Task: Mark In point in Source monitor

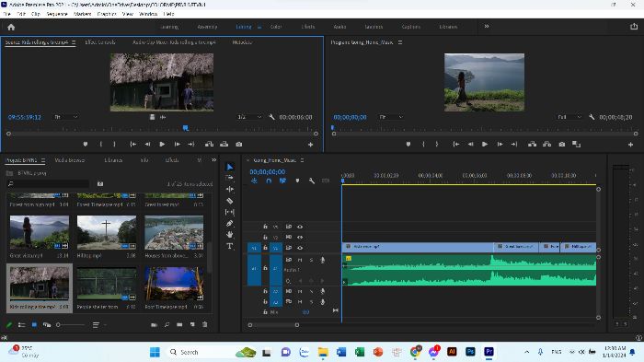Action: 100,145
